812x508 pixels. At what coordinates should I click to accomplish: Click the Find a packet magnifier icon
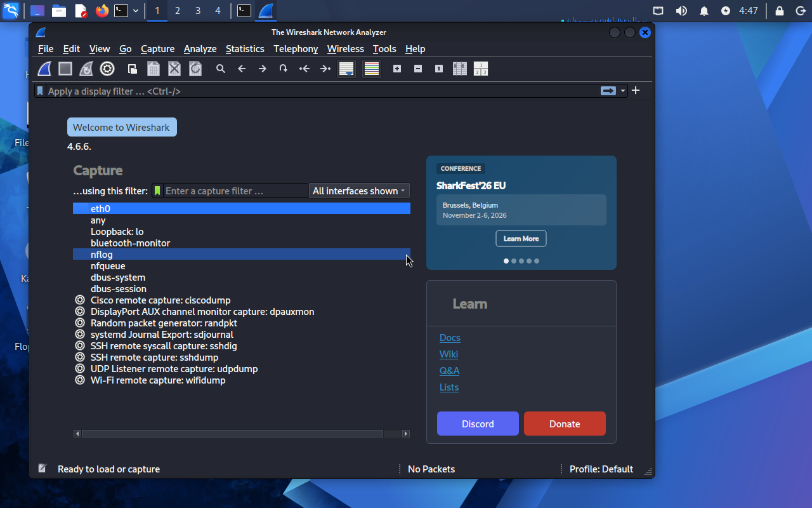221,69
